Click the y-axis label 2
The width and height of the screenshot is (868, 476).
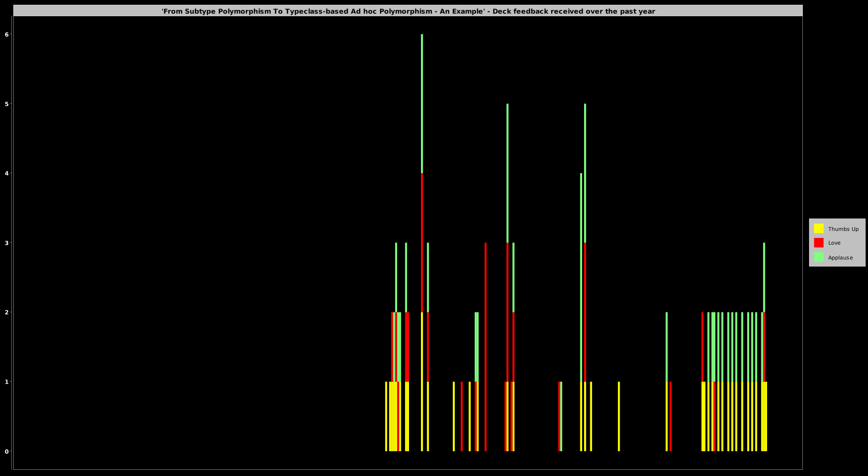click(x=7, y=312)
